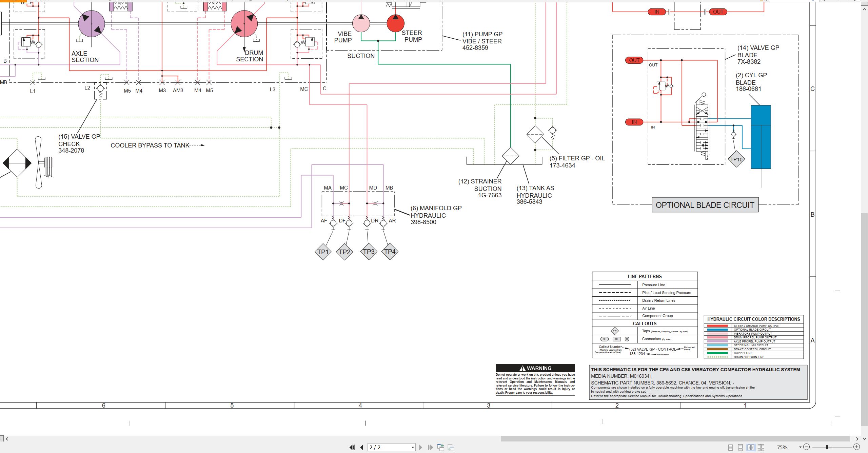
Task: Click the blue OPTIONAL BLADE CIRCUIT swatch
Action: coord(717,330)
